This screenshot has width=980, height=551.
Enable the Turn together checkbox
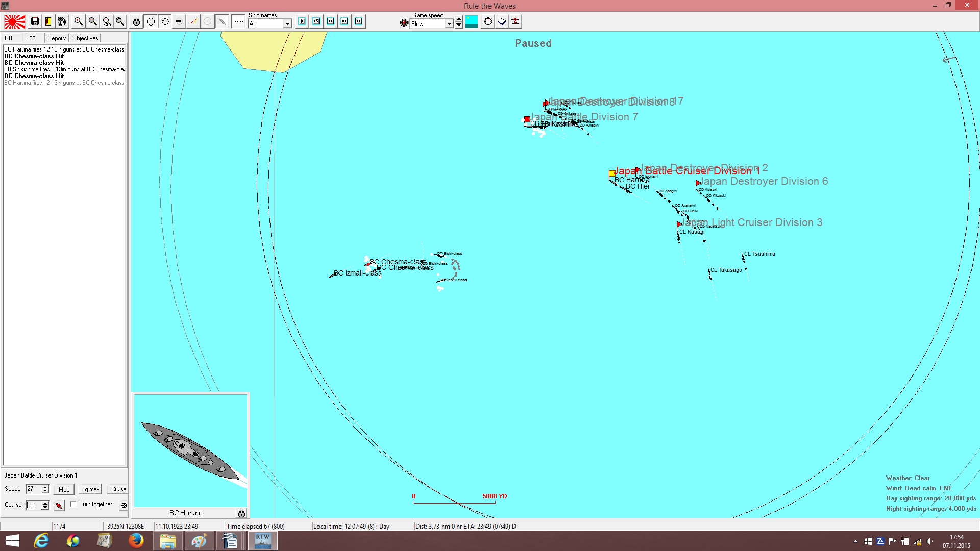pos(73,504)
